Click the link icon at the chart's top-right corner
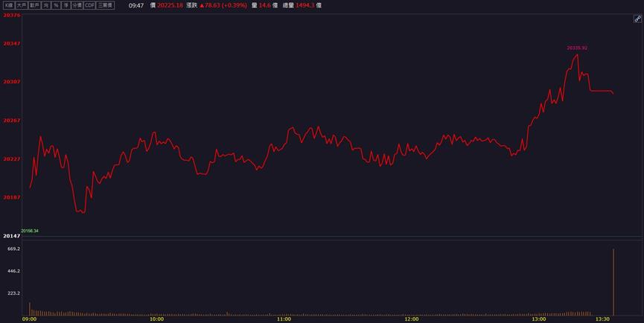 637,19
